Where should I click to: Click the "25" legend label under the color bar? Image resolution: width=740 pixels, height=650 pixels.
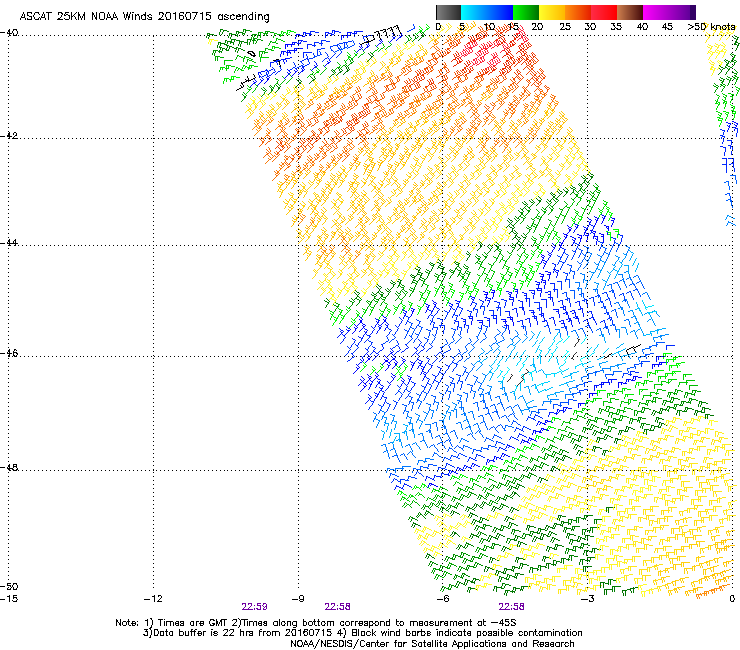tap(564, 27)
